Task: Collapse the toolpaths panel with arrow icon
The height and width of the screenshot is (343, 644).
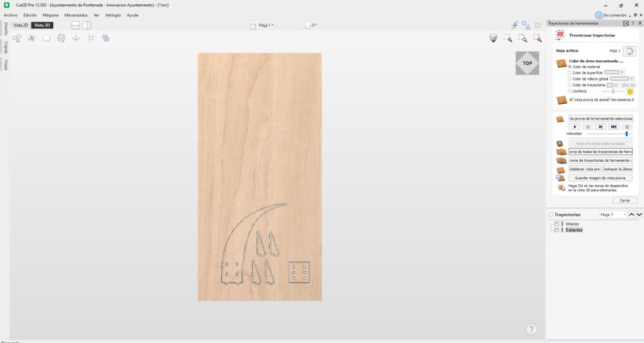Action: [626, 23]
